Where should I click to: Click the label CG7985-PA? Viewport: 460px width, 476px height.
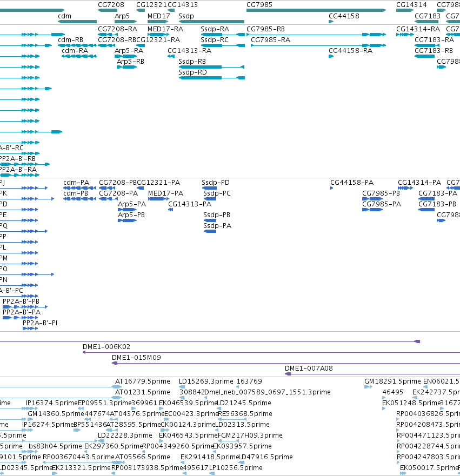(x=382, y=204)
